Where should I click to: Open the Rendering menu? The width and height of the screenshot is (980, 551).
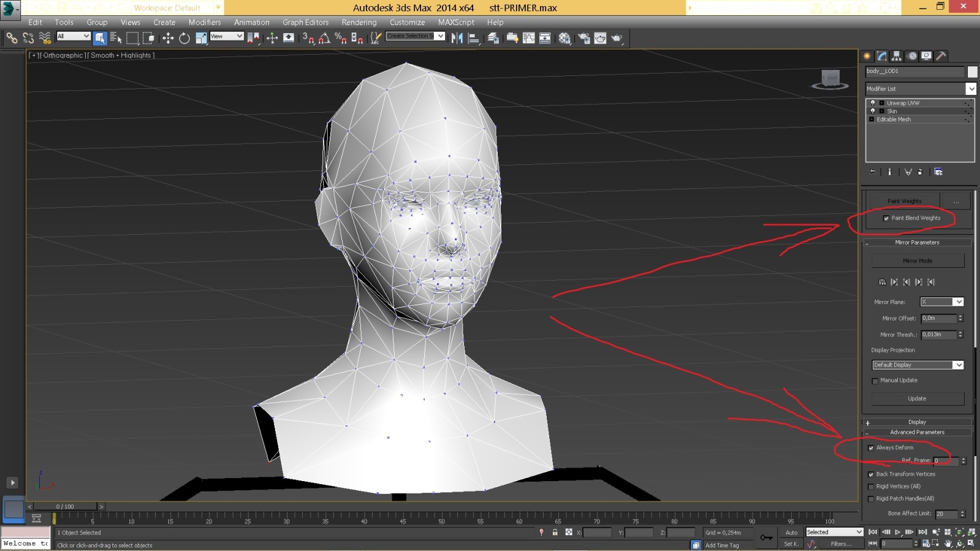tap(359, 22)
